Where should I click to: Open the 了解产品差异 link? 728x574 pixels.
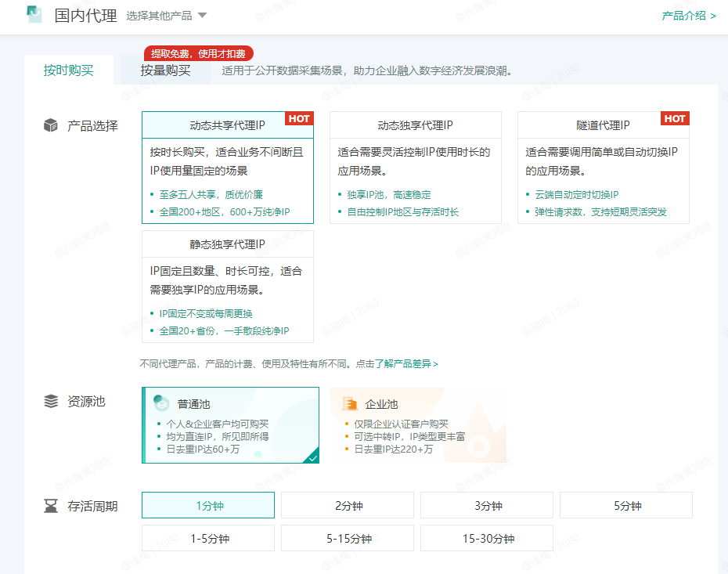(x=410, y=363)
